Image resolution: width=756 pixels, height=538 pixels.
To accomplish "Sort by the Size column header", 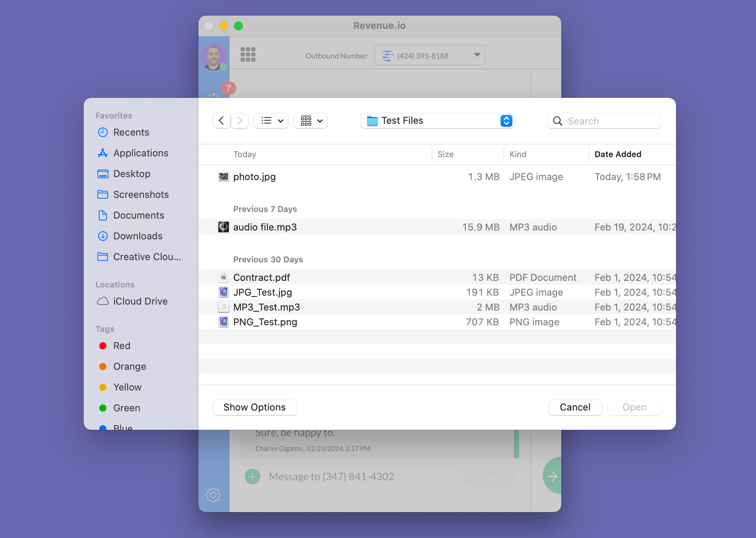I will click(445, 154).
